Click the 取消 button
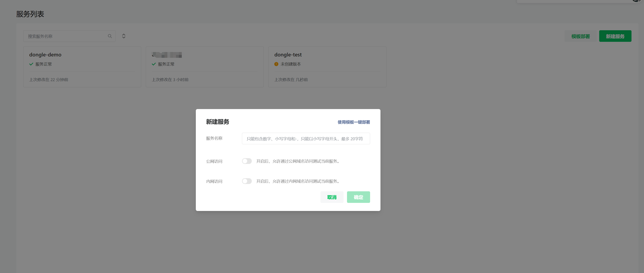This screenshot has height=273, width=644. pyautogui.click(x=332, y=197)
